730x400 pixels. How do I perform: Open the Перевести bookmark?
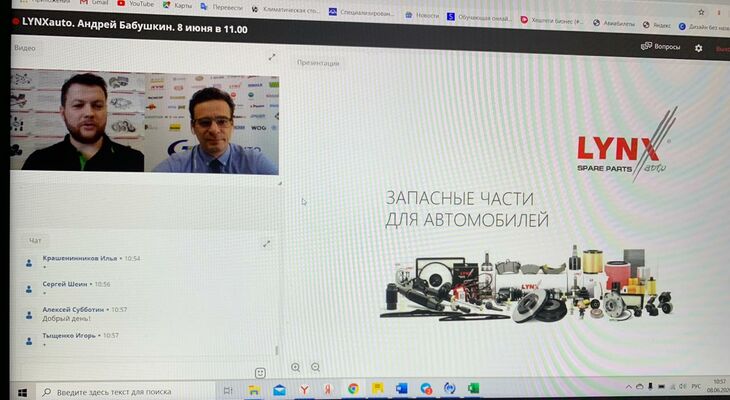(x=222, y=7)
